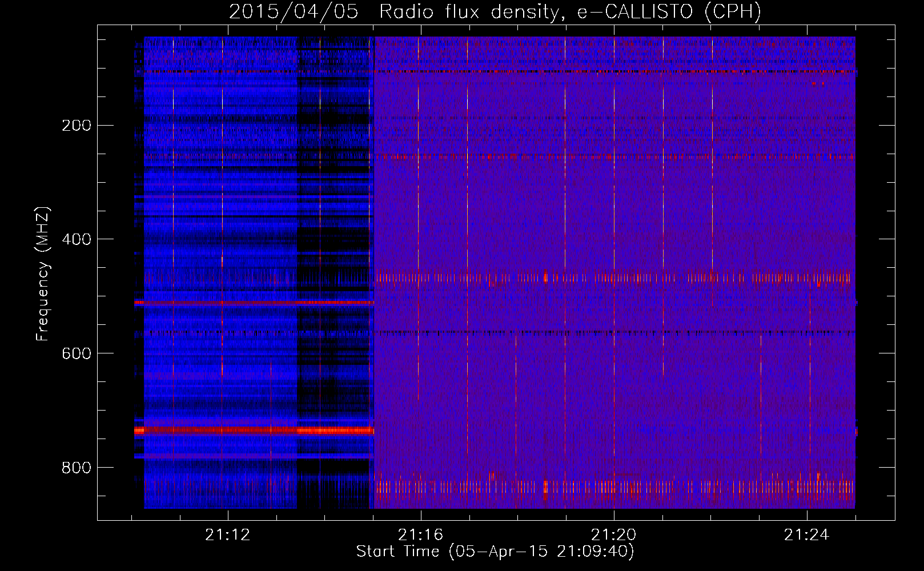Viewport: 924px width, 571px height.
Task: Click the red dashed band near 470 MHz
Action: 614,278
